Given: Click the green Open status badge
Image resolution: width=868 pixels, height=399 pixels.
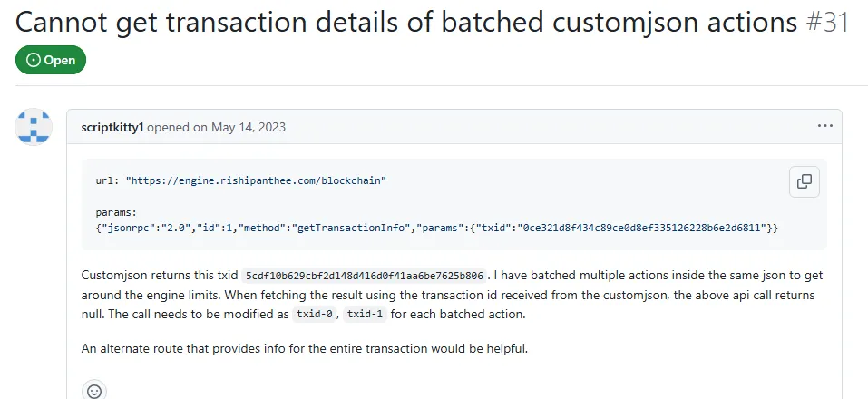Looking at the screenshot, I should point(51,60).
